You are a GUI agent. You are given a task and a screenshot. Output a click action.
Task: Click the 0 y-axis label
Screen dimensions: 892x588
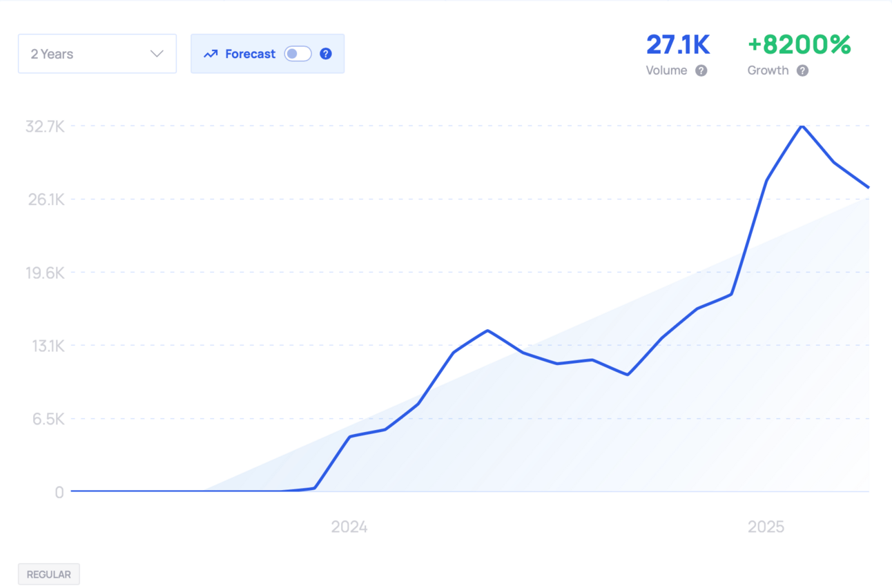point(59,492)
